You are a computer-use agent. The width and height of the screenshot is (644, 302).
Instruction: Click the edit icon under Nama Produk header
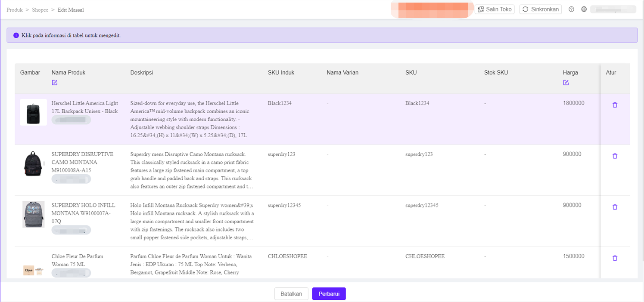click(x=55, y=83)
